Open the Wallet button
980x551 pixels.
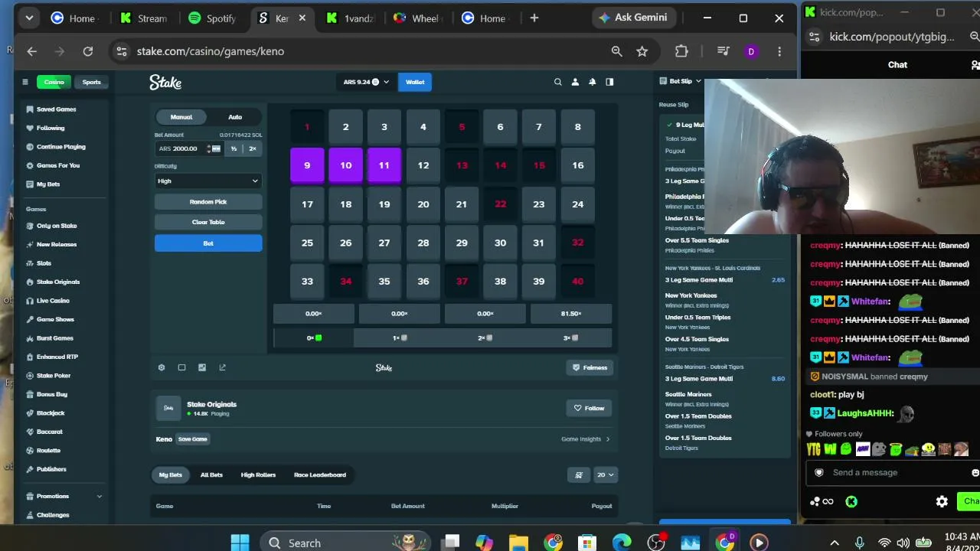point(415,82)
